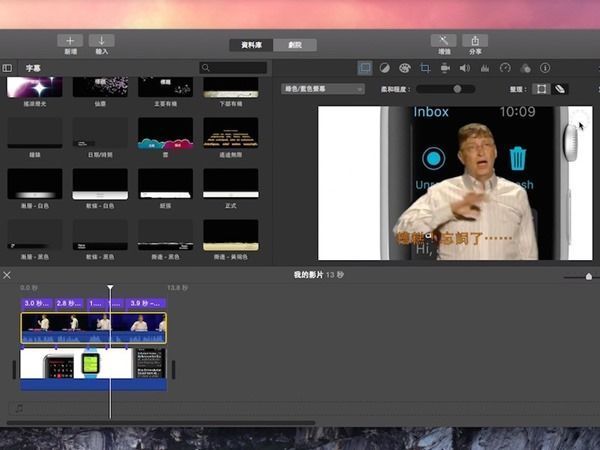Toggle the cleanup crop-box tool
The width and height of the screenshot is (600, 450).
coord(541,89)
